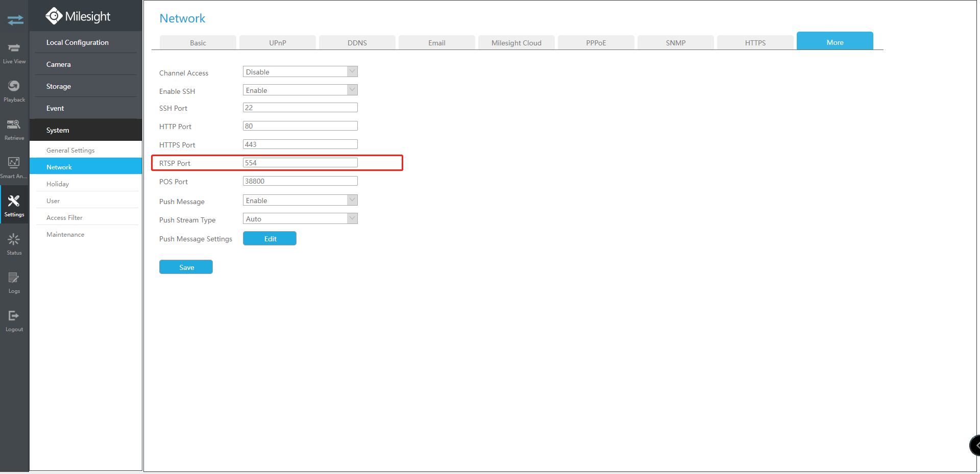Open Channel Access dropdown
This screenshot has width=980, height=474.
pos(300,72)
